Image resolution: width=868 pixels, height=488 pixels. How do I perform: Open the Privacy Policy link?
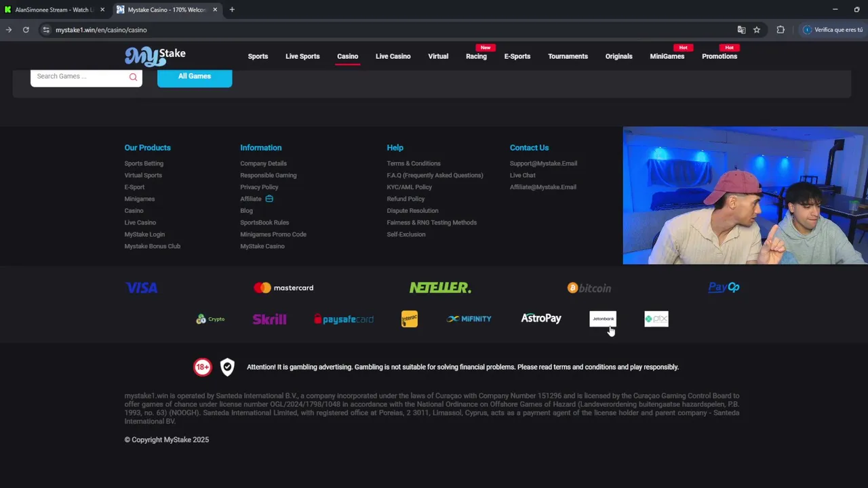[x=259, y=187]
